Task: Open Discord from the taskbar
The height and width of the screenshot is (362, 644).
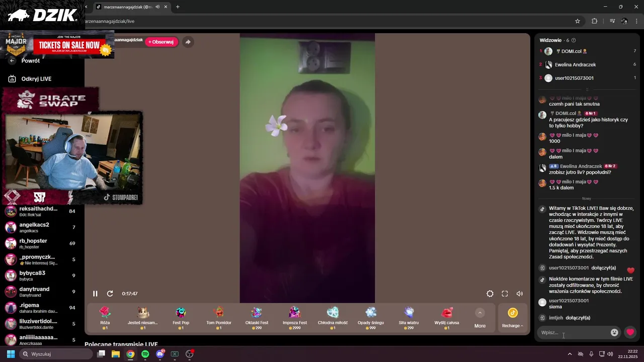Action: coord(160,354)
